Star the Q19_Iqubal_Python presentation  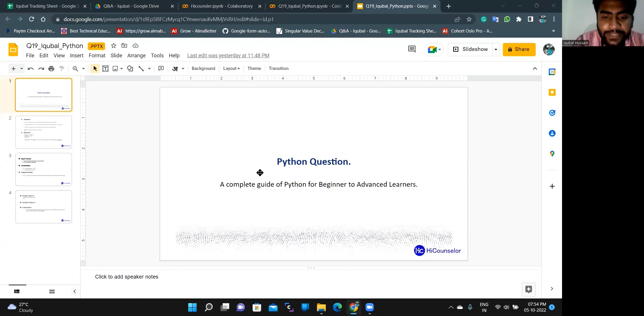tap(114, 46)
